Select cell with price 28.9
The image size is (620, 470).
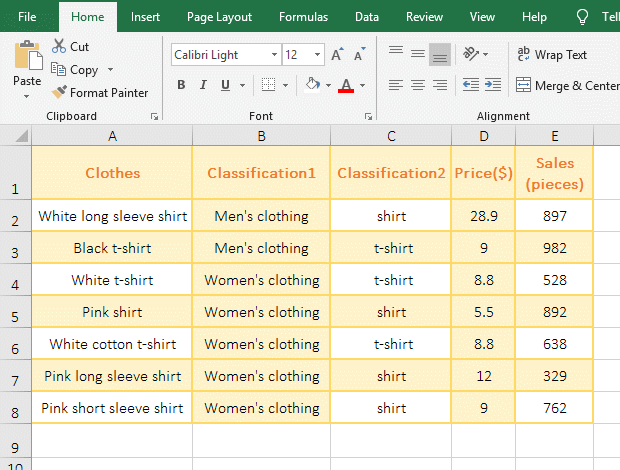click(484, 215)
